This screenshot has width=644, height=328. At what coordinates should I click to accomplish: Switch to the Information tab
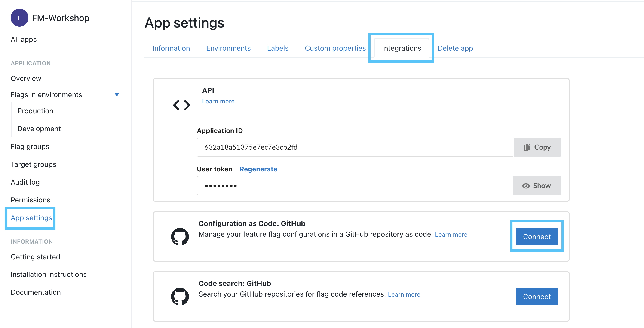(x=171, y=48)
